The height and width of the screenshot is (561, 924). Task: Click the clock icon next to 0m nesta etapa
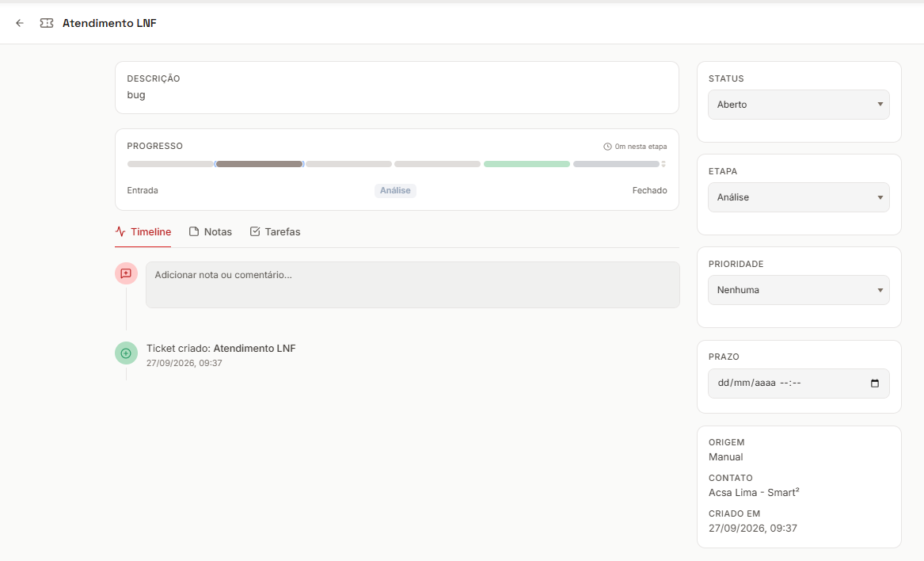(607, 147)
